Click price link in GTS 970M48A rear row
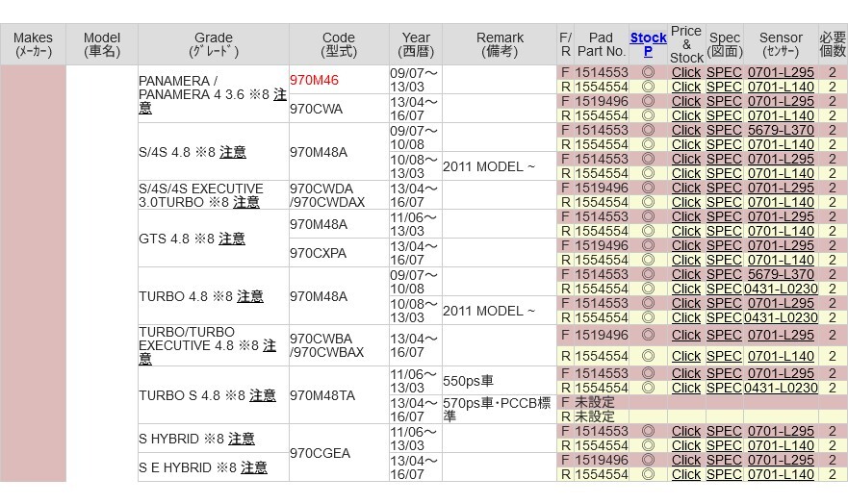Image resolution: width=848 pixels, height=504 pixels. [685, 231]
